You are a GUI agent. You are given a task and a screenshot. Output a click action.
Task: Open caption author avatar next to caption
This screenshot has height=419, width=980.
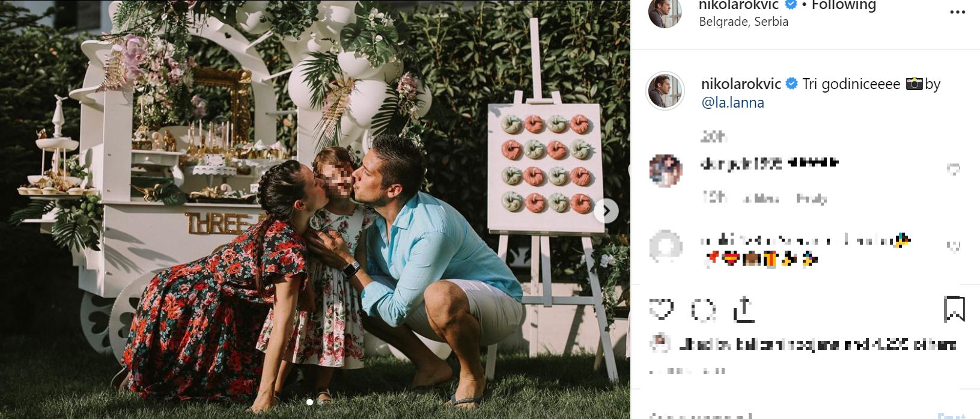665,91
